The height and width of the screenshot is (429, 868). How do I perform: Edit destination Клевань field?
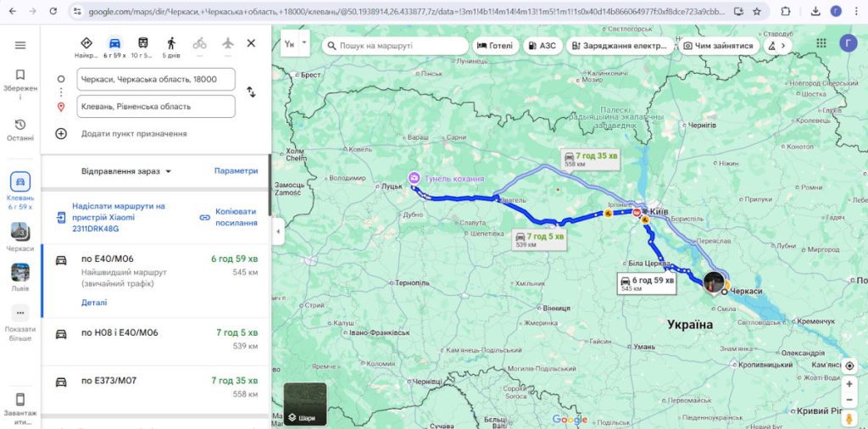[x=156, y=106]
